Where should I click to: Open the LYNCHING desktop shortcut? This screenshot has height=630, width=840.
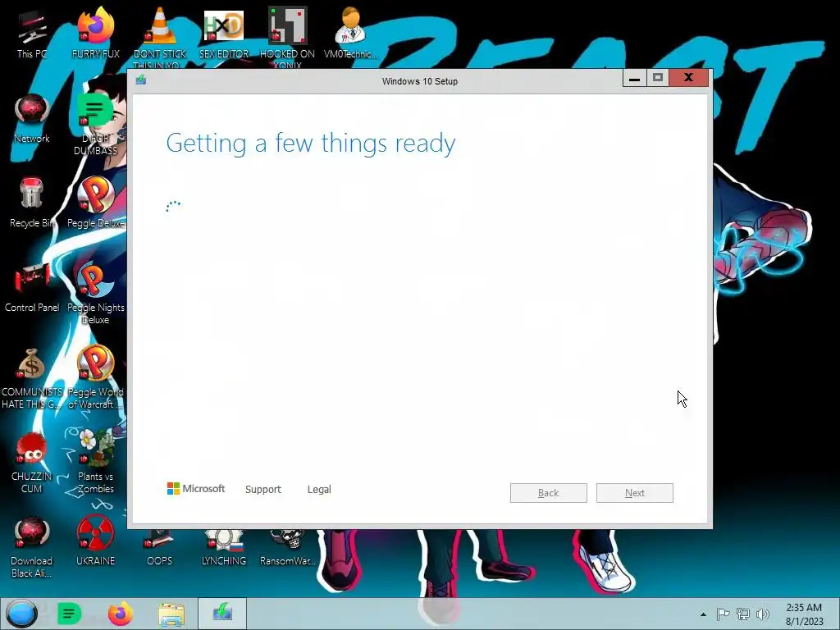(x=224, y=549)
